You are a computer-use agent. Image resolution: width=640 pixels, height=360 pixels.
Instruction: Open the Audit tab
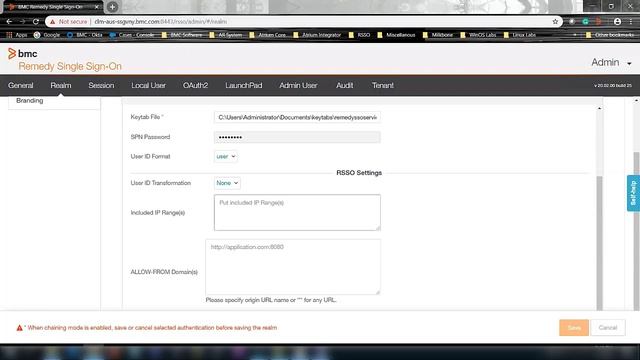(344, 85)
